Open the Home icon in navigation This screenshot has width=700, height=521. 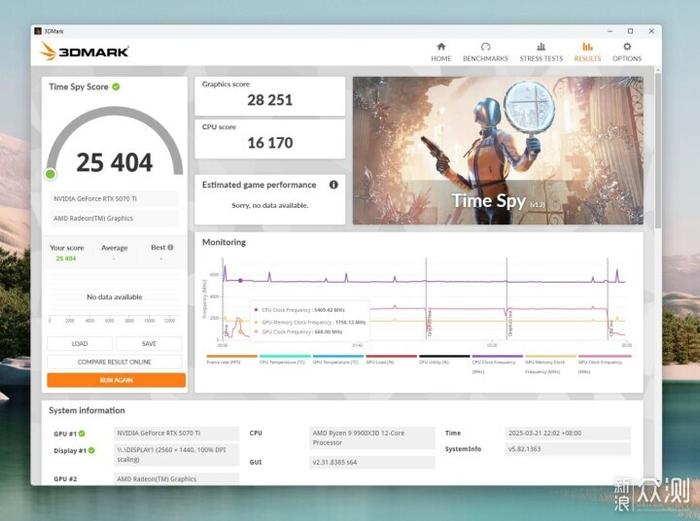[441, 47]
